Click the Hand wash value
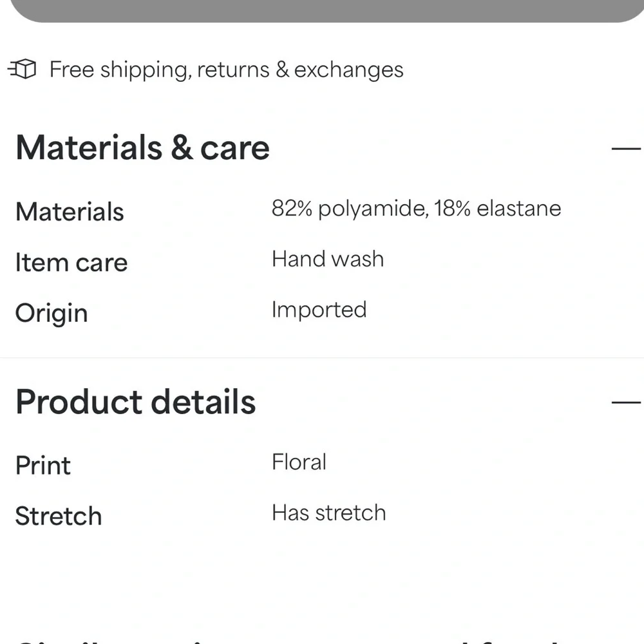The image size is (644, 644). click(x=328, y=259)
